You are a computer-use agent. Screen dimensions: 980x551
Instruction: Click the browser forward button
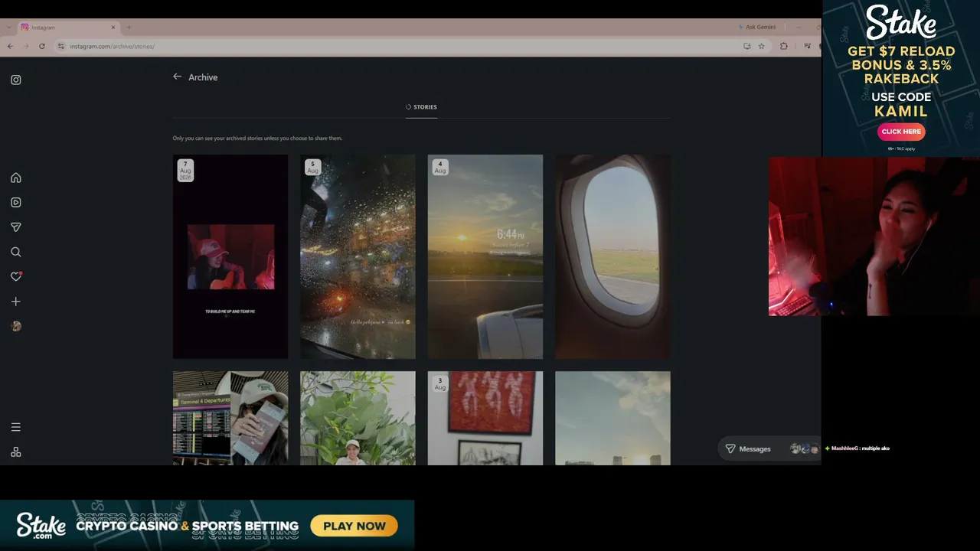point(25,46)
